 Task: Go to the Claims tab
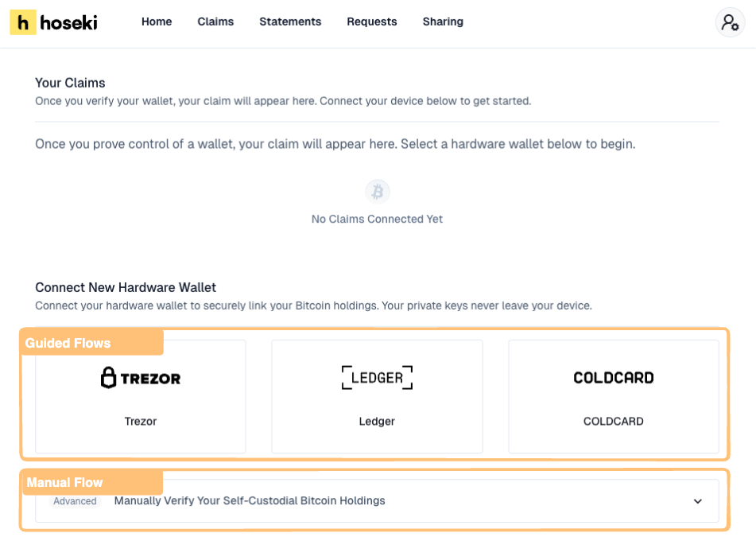(x=215, y=22)
